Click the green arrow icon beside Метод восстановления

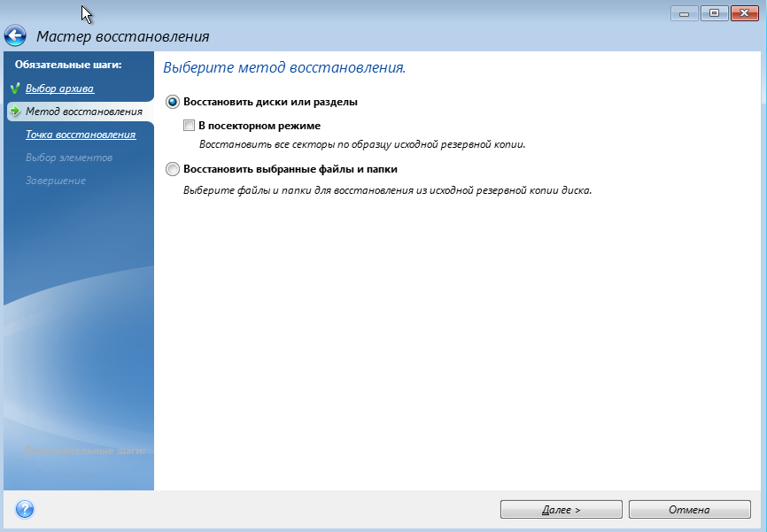15,111
